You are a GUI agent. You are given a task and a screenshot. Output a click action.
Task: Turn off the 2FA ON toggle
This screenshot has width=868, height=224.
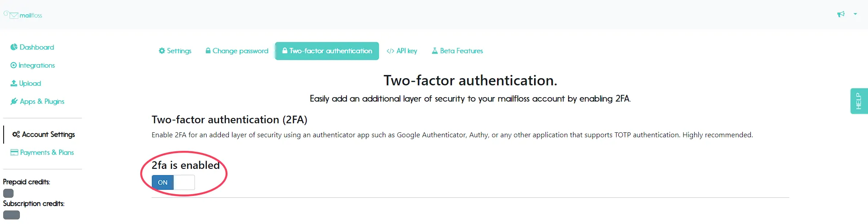tap(173, 182)
